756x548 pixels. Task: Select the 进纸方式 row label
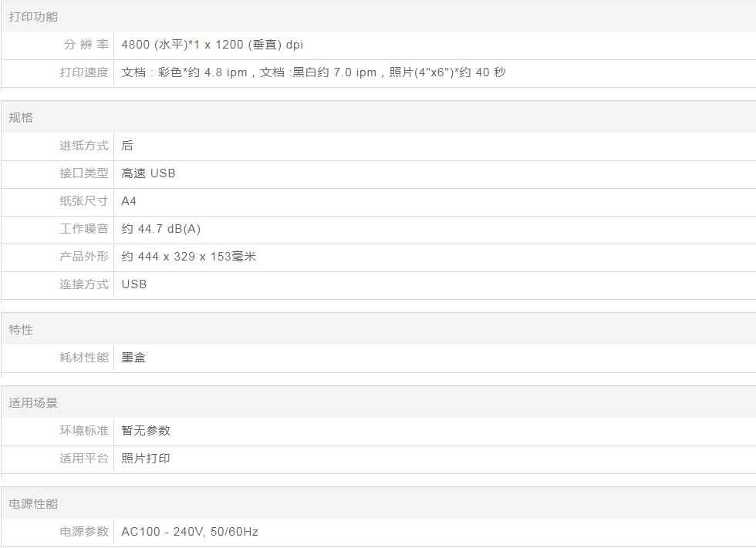(x=84, y=146)
